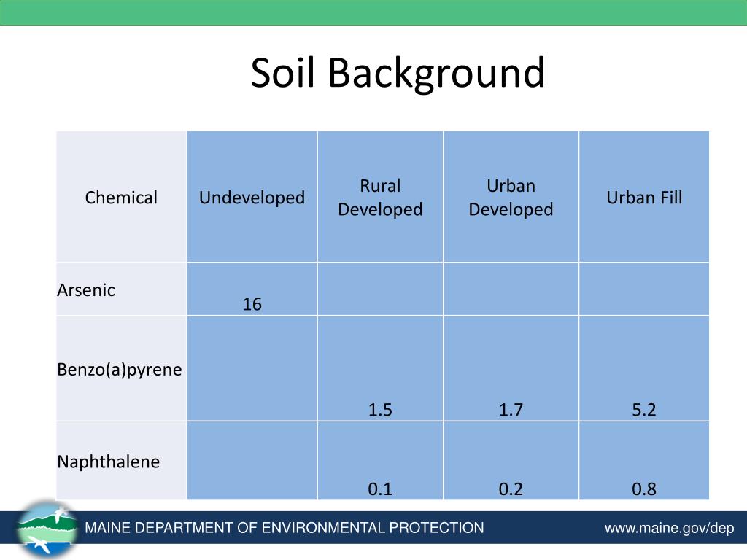Viewport: 747px width, 560px height.
Task: Select the 'Naphthalene' row label
Action: coord(109,462)
